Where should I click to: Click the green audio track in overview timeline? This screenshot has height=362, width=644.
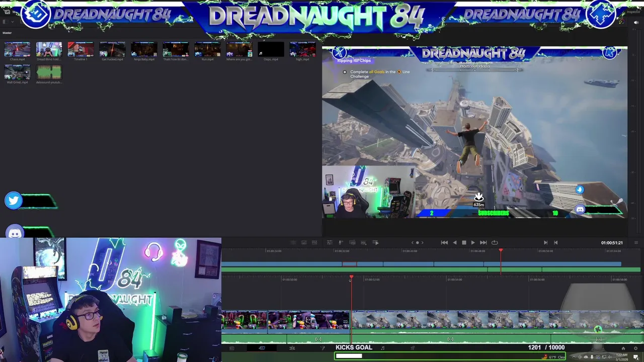[431, 270]
